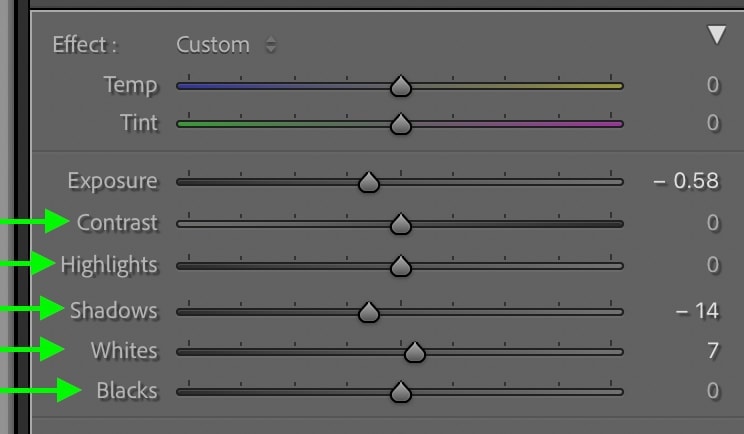
Task: Click the Whites slider handle
Action: click(x=415, y=352)
